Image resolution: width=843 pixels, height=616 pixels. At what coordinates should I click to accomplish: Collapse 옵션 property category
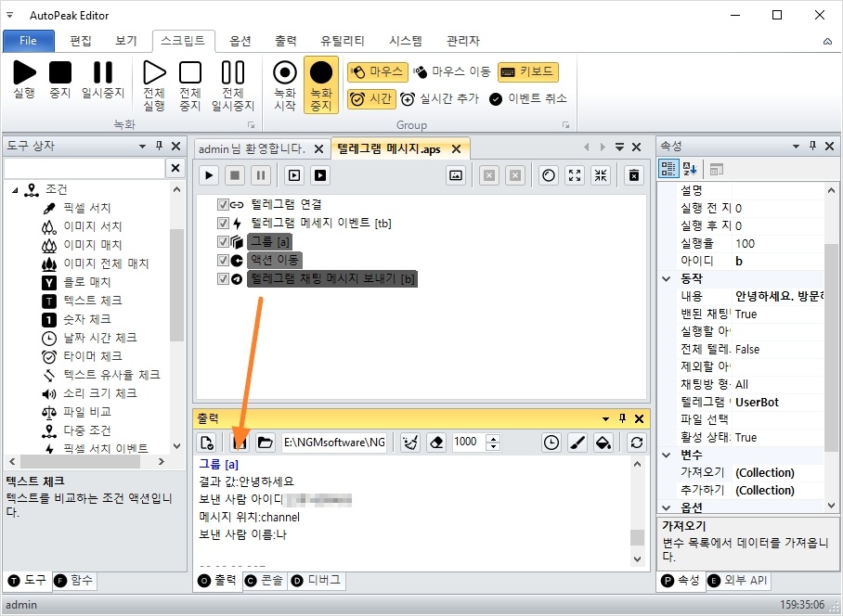coord(667,507)
